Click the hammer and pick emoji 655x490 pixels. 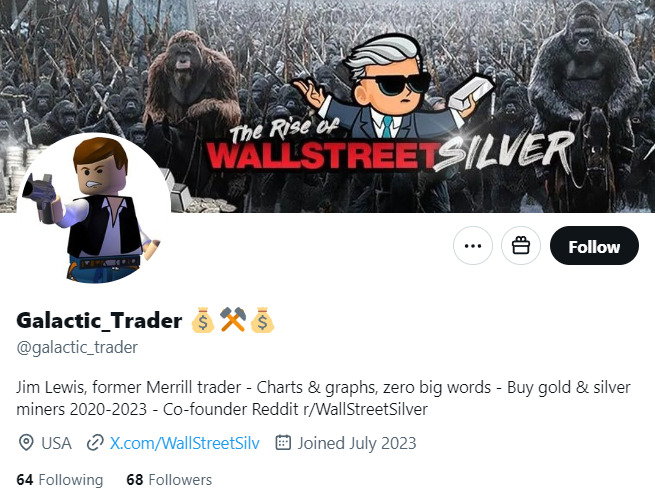pos(233,320)
